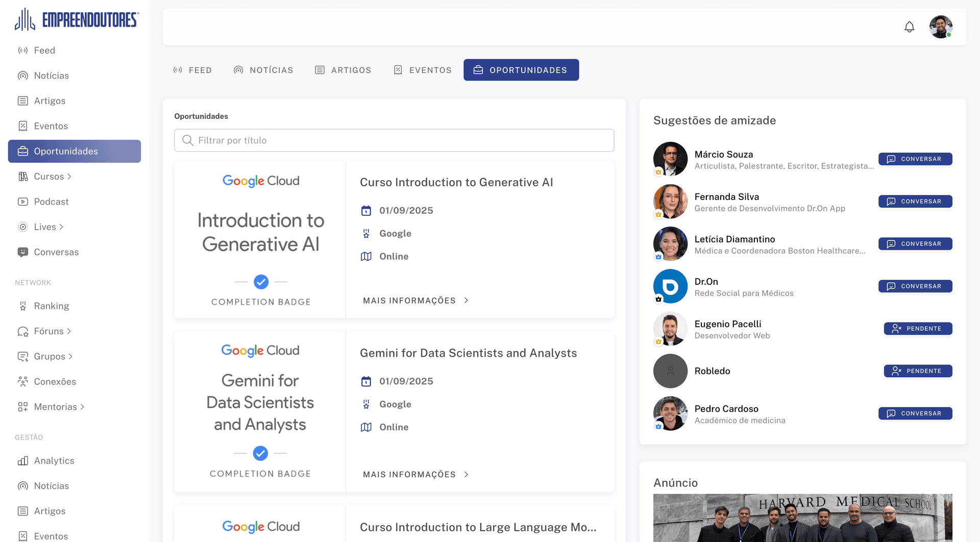Click the Conversas chat bubble icon
This screenshot has height=542, width=980.
[x=22, y=252]
